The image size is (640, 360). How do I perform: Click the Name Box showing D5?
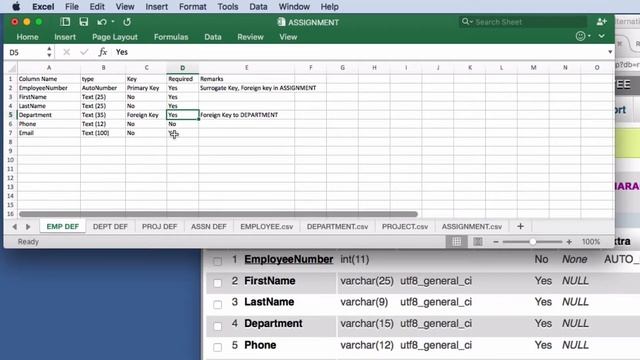25,52
